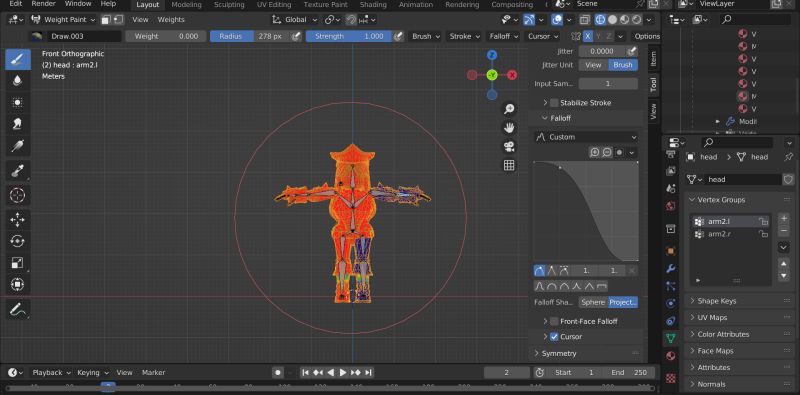Toggle radius pen pressure sensitivity
800x395 pixels.
pyautogui.click(x=296, y=36)
